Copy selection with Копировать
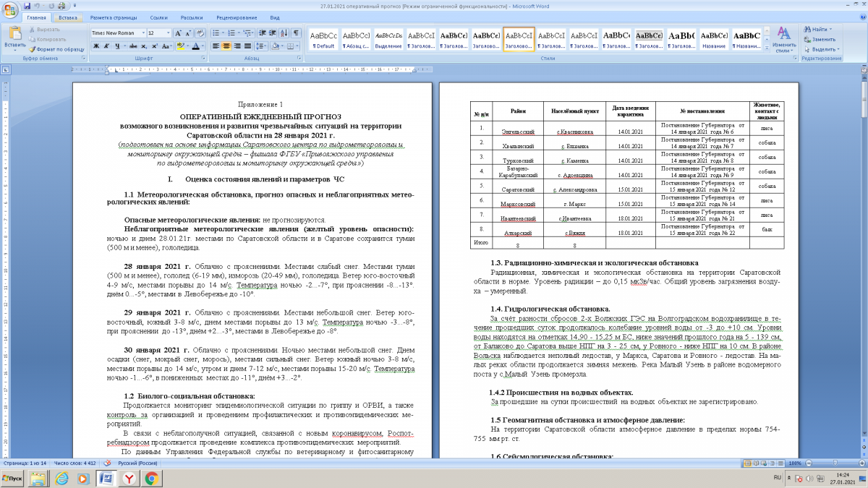The height and width of the screenshot is (488, 868). (47, 39)
